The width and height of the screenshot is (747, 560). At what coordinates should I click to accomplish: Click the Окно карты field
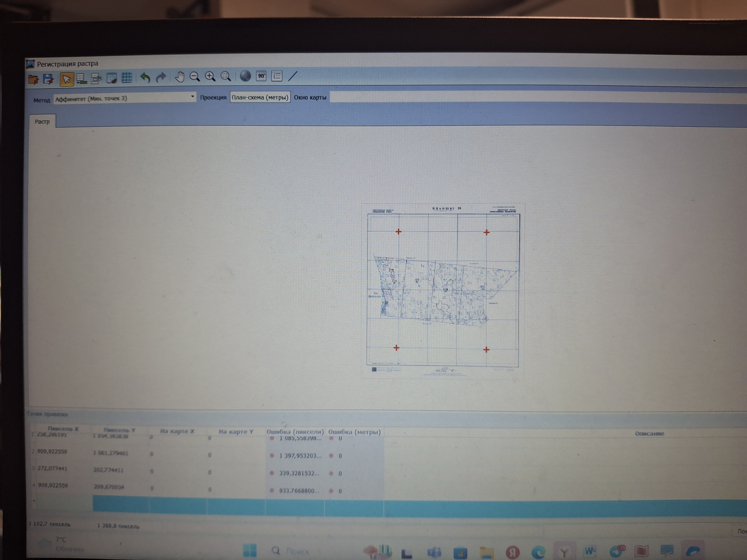[507, 97]
